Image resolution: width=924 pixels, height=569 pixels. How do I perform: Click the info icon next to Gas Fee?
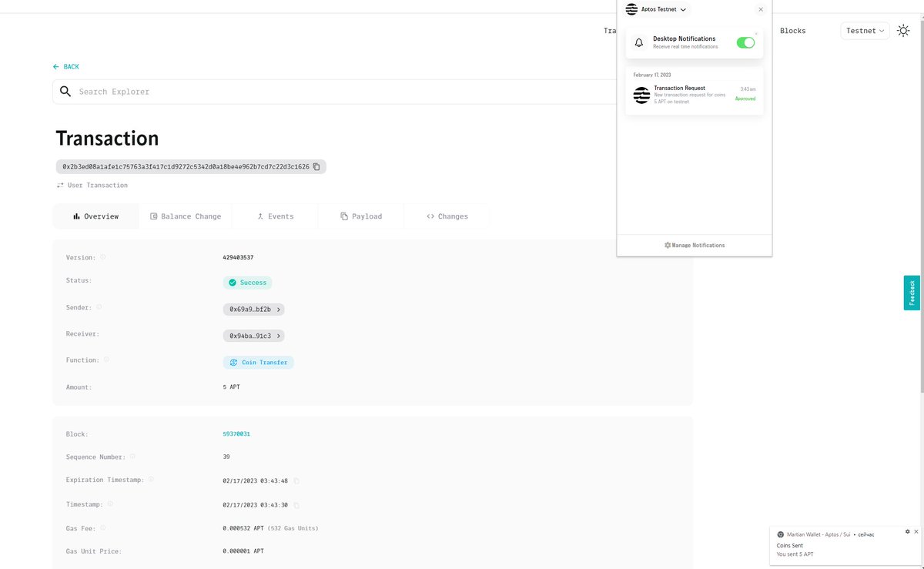point(103,528)
